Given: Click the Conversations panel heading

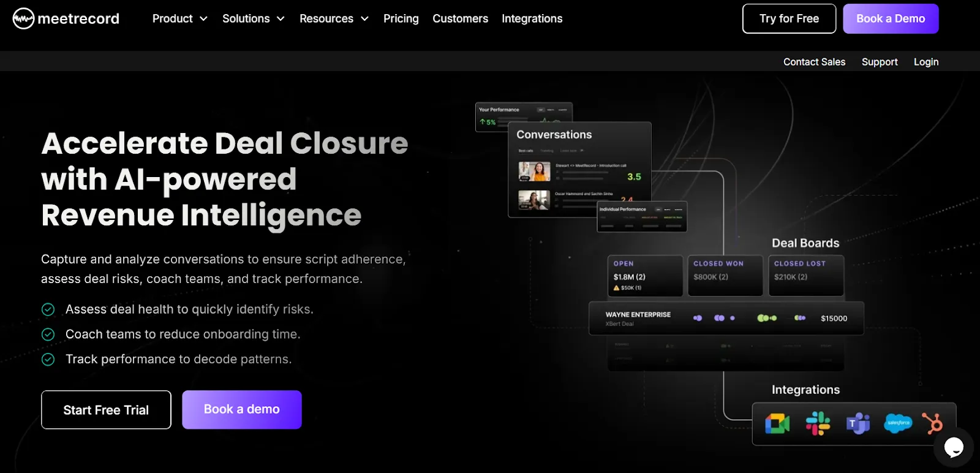Looking at the screenshot, I should (x=554, y=135).
